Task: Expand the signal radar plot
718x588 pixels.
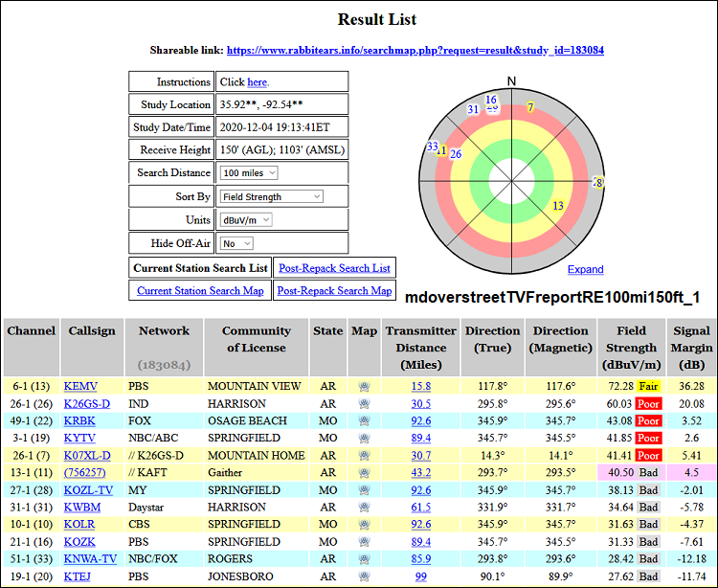Action: point(585,270)
